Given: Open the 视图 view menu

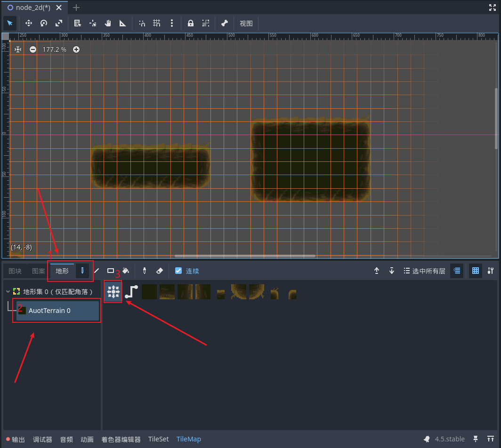Looking at the screenshot, I should [x=246, y=23].
